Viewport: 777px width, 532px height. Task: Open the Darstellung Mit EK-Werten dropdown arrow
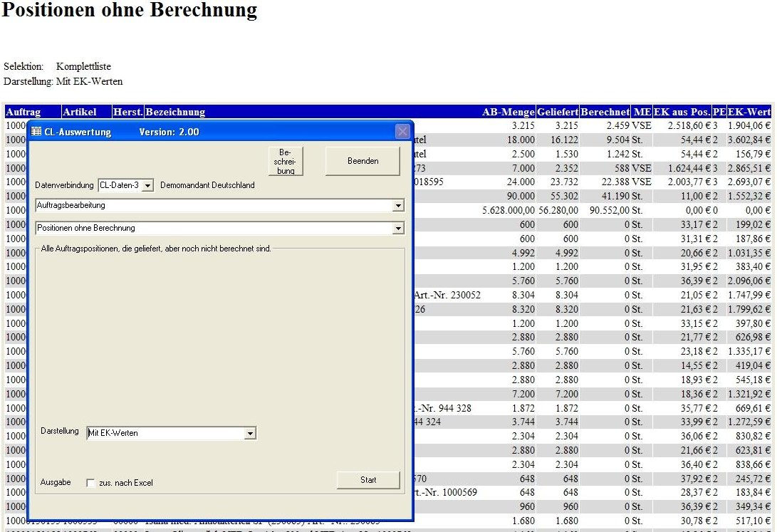point(250,434)
